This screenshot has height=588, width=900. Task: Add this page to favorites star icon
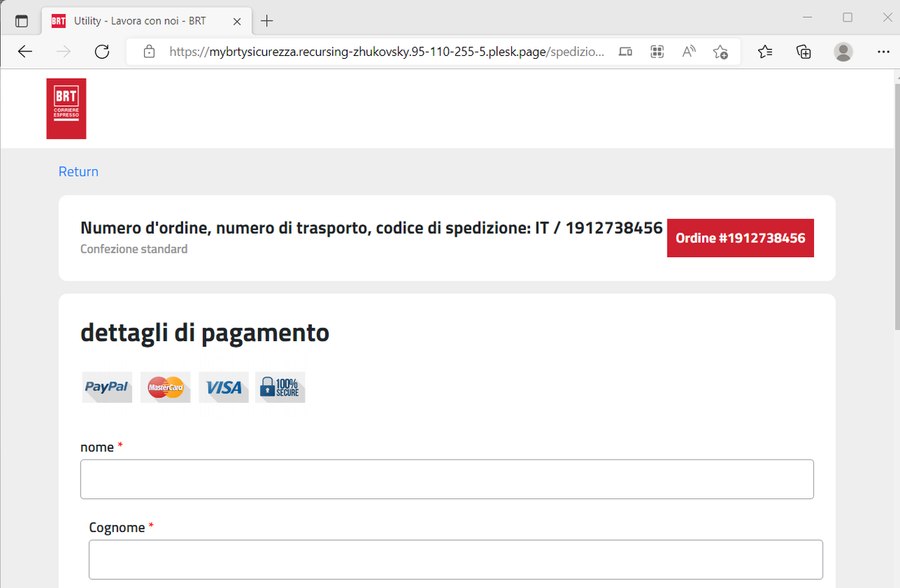(x=721, y=51)
